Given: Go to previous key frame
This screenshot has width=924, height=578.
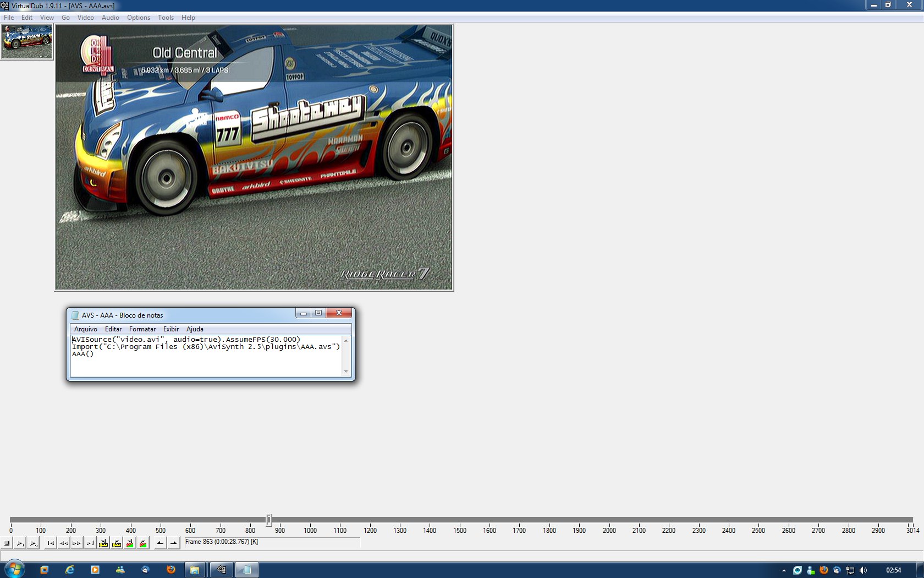Looking at the screenshot, I should (103, 543).
